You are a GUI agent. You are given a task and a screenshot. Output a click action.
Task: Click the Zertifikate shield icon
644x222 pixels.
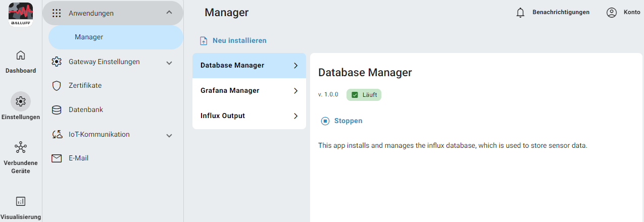57,86
